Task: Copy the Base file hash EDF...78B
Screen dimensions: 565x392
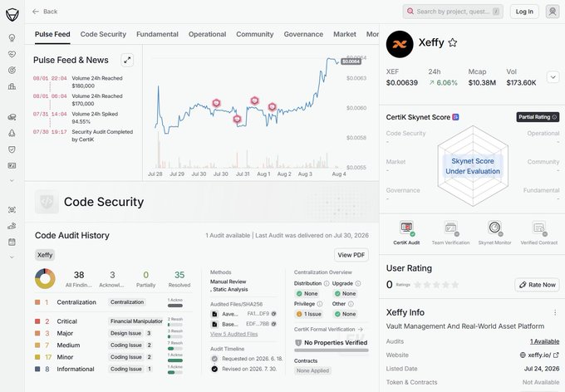Action: coord(274,324)
